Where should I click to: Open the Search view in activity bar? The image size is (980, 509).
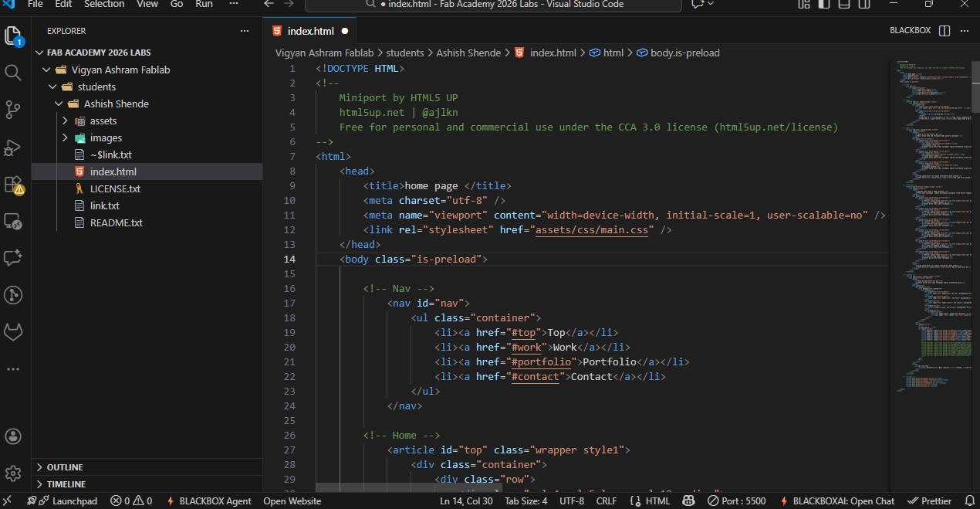tap(13, 73)
